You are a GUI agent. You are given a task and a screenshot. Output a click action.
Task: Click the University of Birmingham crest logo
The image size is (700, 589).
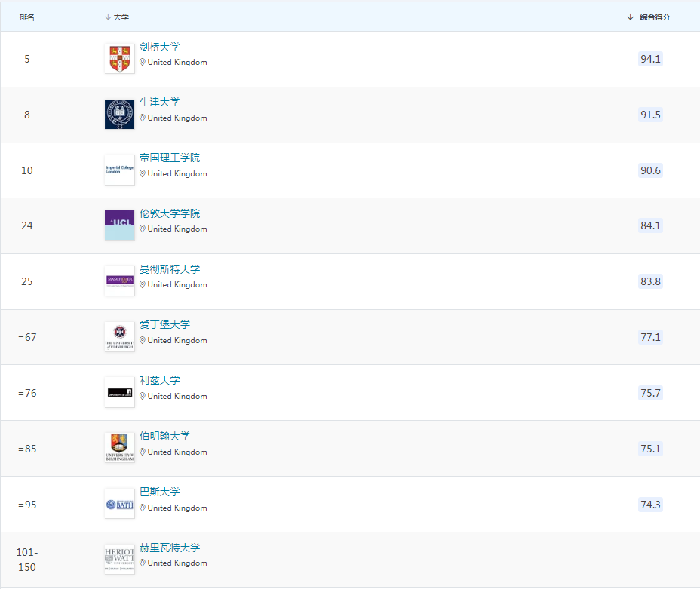coord(119,449)
